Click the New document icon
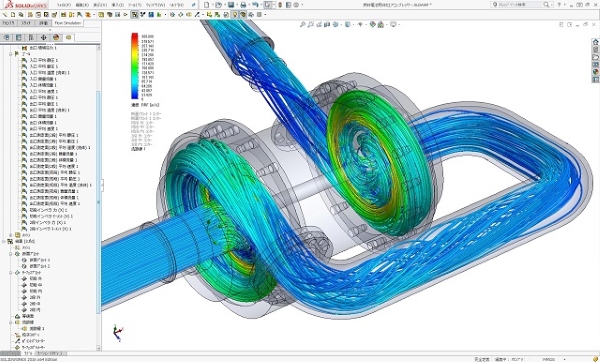This screenshot has width=600, height=362. 207,5
